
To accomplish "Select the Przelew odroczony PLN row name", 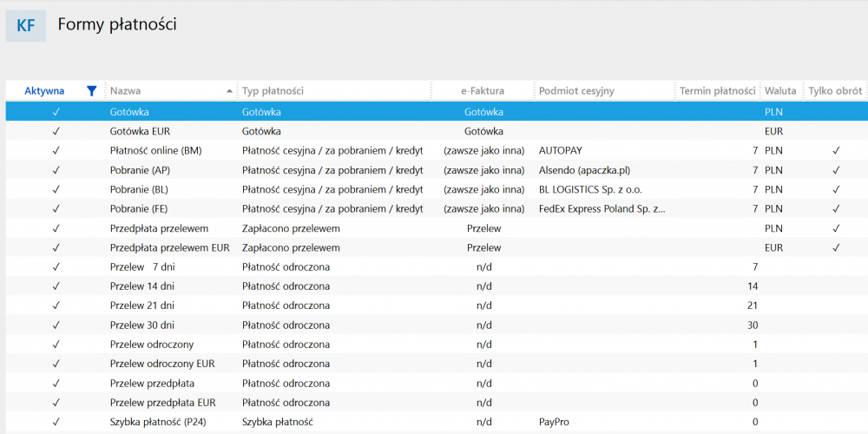I will click(152, 345).
